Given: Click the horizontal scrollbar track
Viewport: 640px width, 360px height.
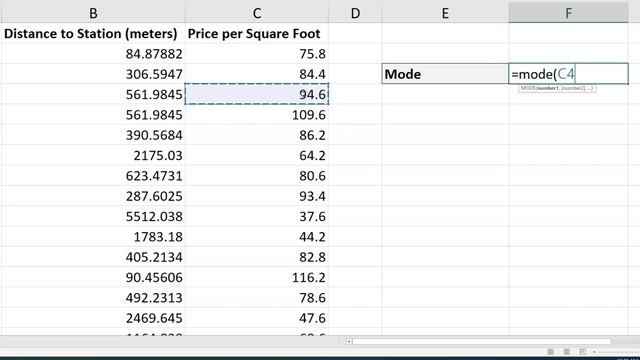Looking at the screenshot, I should 482,341.
